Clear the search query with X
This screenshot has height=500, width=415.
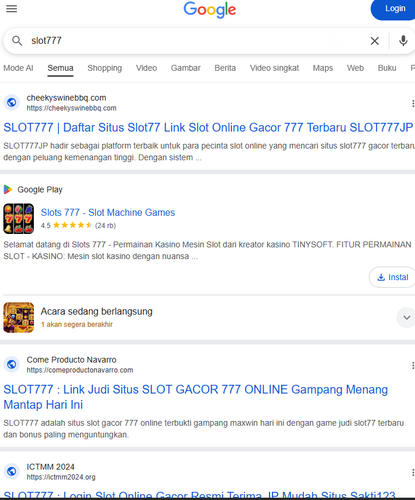pyautogui.click(x=375, y=41)
